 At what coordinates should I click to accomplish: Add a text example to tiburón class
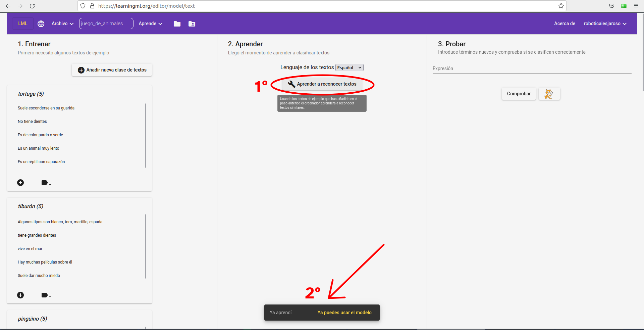pyautogui.click(x=20, y=295)
